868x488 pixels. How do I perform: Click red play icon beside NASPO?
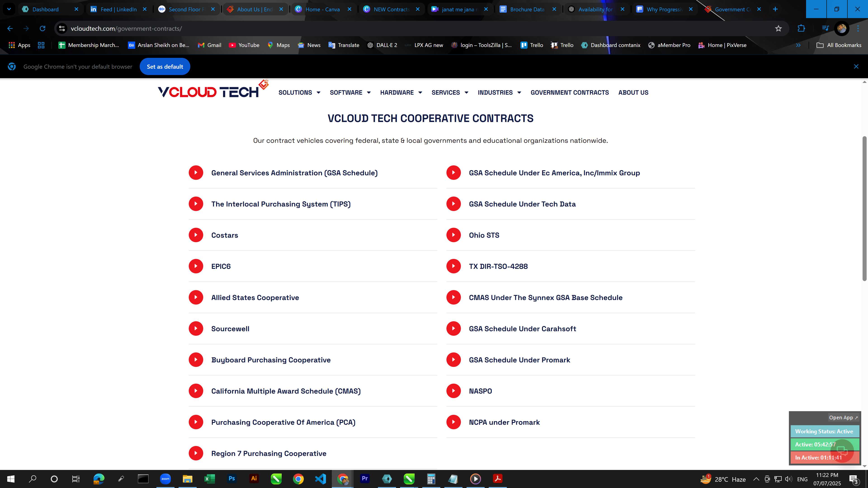point(453,391)
